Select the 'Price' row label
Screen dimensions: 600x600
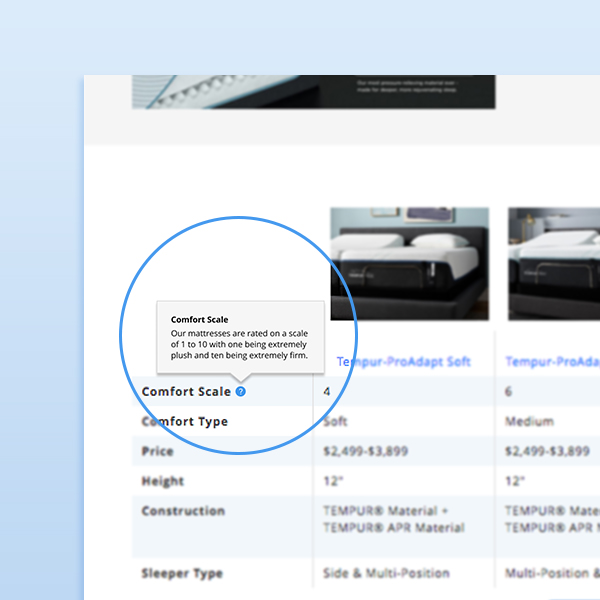(x=157, y=451)
